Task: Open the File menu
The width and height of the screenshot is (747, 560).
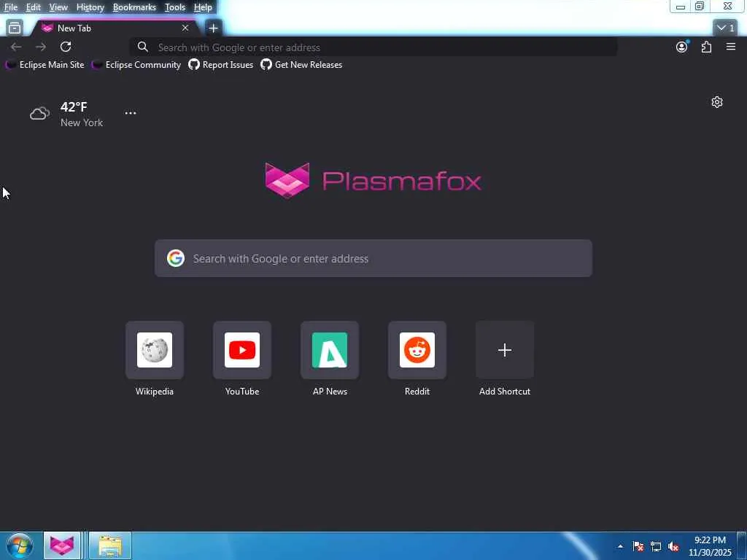Action: (10, 7)
